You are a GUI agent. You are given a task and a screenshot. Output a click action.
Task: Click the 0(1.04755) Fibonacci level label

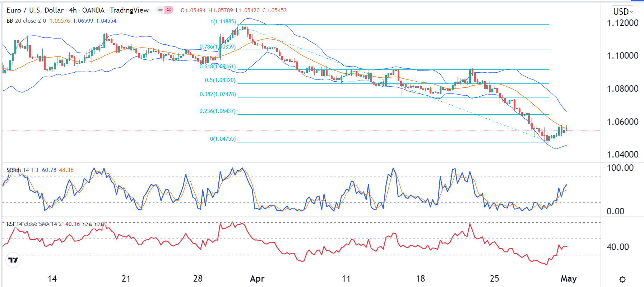tap(223, 139)
